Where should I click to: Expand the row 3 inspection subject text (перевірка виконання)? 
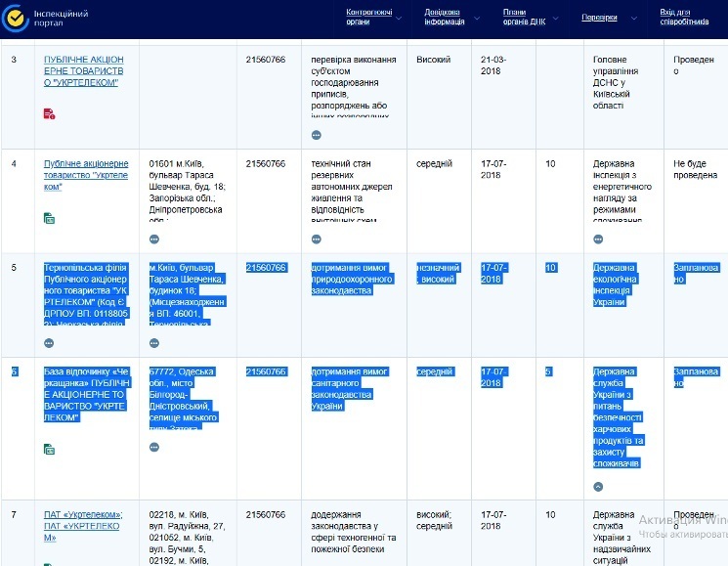[x=317, y=135]
